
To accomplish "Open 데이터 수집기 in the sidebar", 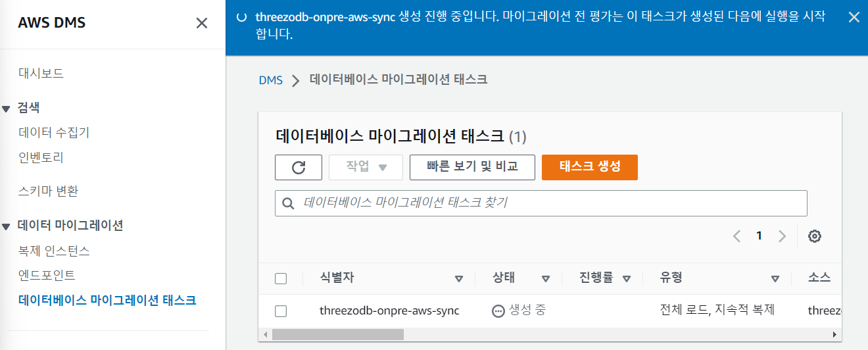I will (x=54, y=132).
